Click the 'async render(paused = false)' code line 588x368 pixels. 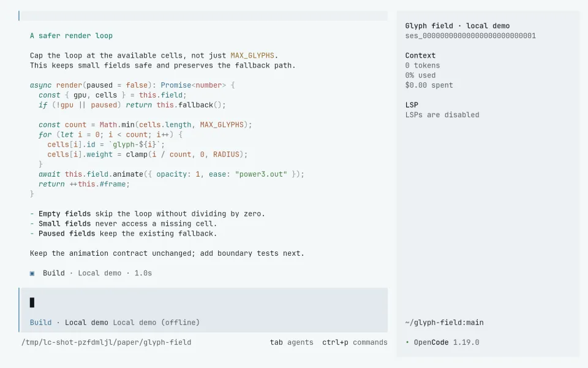point(132,85)
